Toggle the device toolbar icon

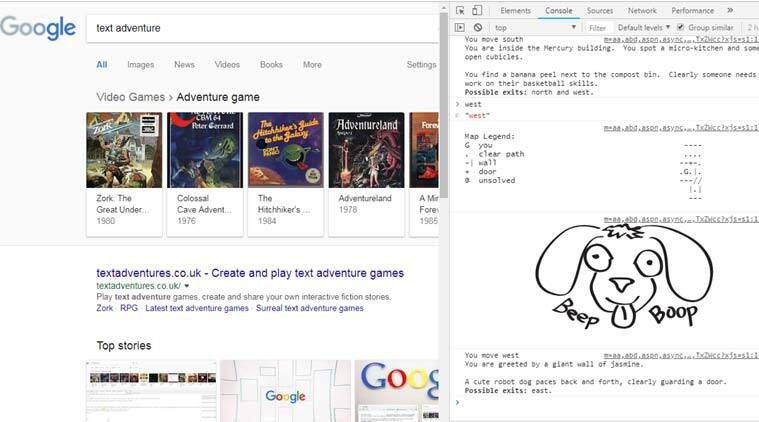[478, 10]
